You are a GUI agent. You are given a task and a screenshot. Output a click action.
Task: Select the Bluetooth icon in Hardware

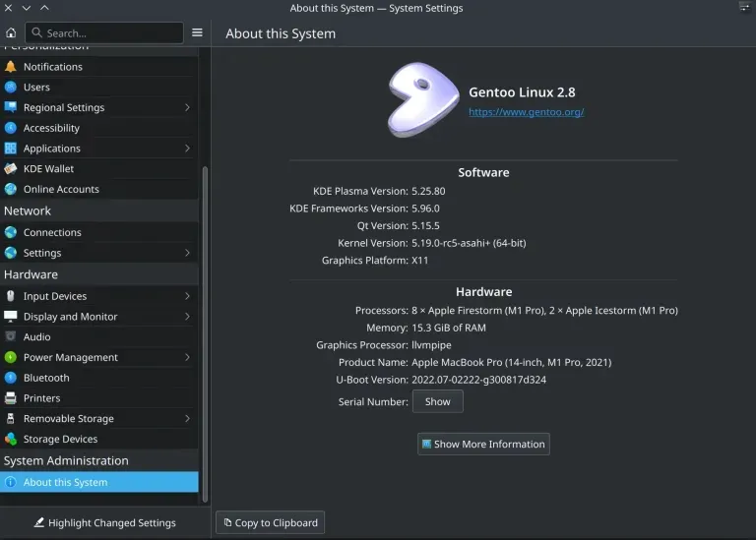tap(11, 378)
